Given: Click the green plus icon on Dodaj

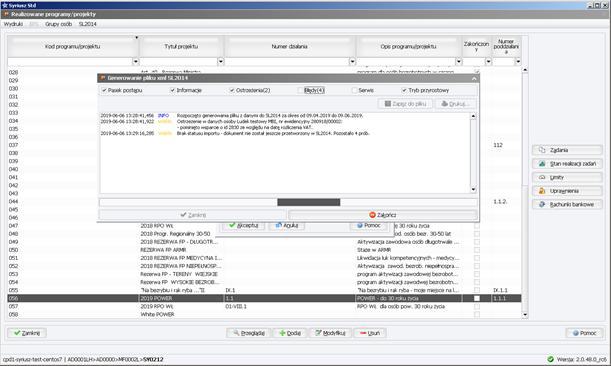Looking at the screenshot, I should [x=282, y=333].
